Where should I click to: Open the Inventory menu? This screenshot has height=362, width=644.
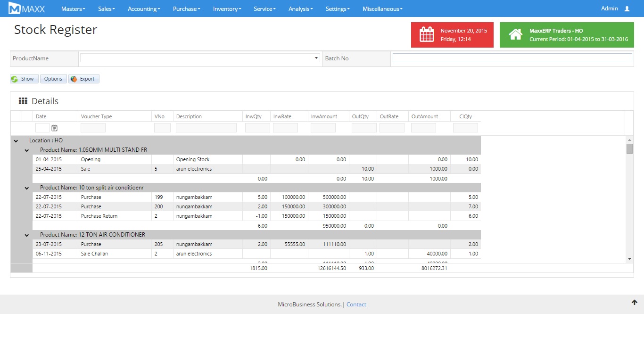coord(227,8)
